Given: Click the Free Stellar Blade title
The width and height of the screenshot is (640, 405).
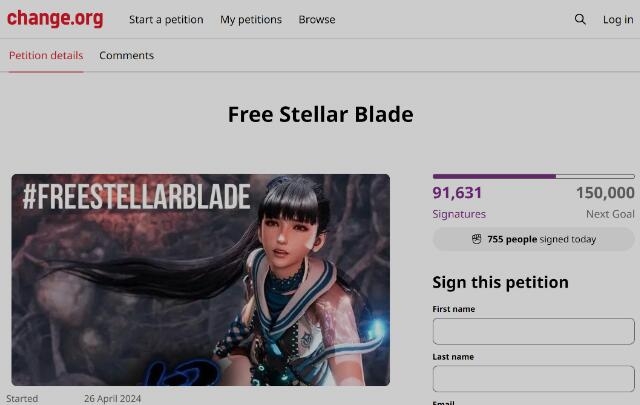Looking at the screenshot, I should pos(320,114).
